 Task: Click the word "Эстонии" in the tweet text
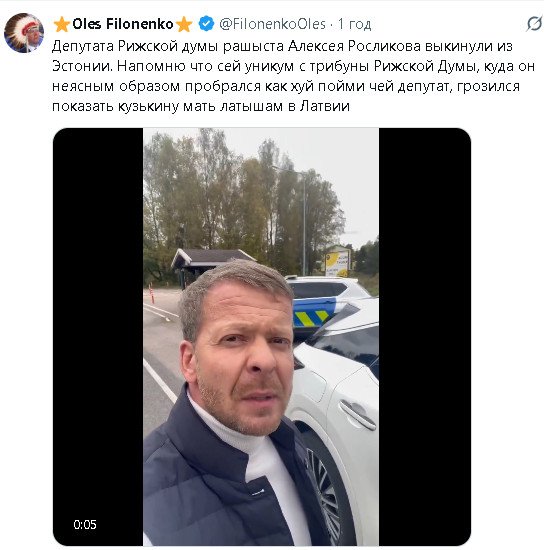[81, 66]
